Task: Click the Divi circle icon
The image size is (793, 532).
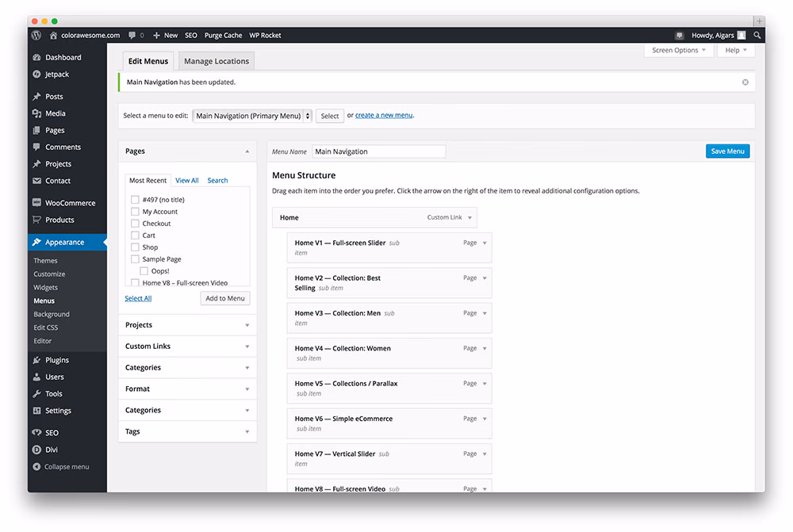Action: point(37,450)
